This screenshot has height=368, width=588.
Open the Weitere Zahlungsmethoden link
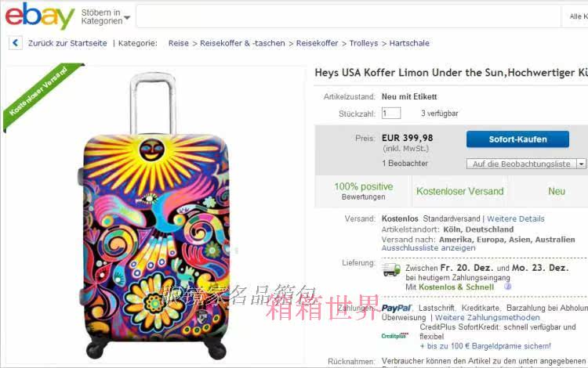click(487, 317)
